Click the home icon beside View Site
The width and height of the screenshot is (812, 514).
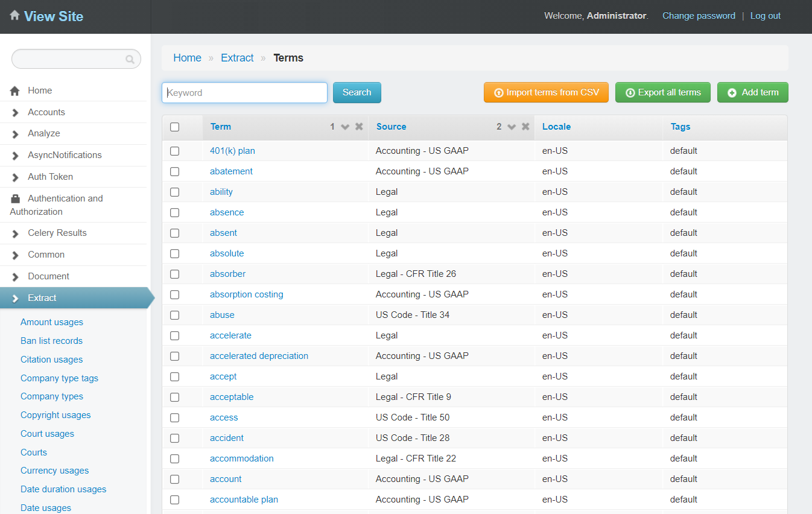tap(14, 16)
